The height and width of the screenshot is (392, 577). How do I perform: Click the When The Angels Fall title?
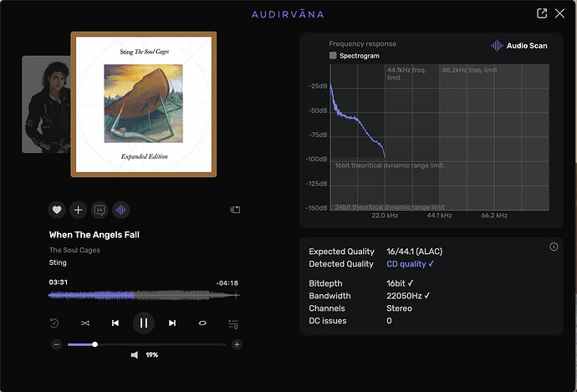point(94,235)
